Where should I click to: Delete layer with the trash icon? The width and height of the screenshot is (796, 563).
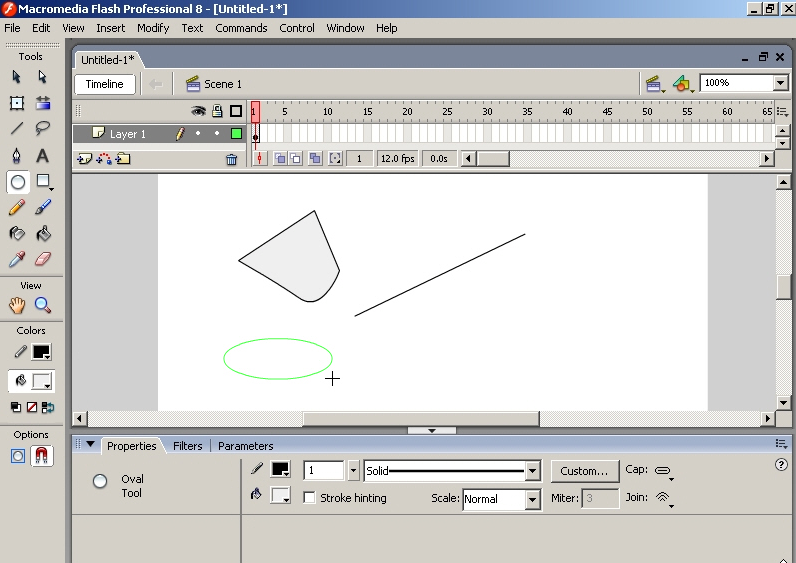point(231,160)
